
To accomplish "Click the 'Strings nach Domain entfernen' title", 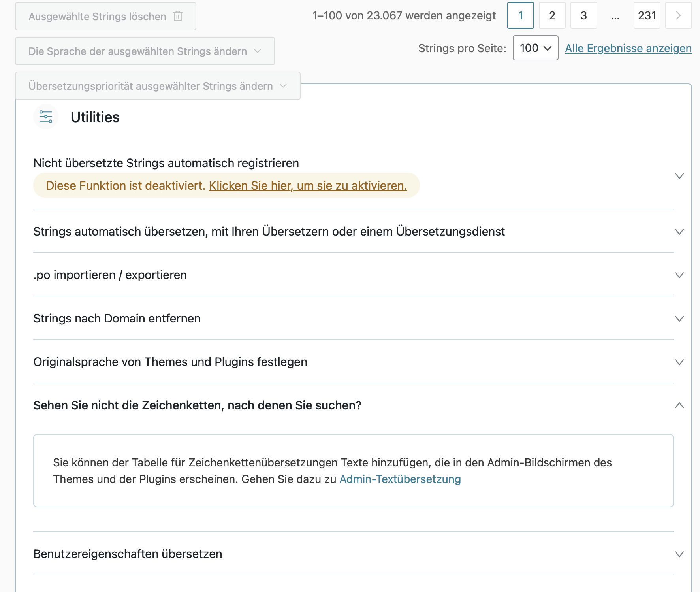I will pos(117,319).
